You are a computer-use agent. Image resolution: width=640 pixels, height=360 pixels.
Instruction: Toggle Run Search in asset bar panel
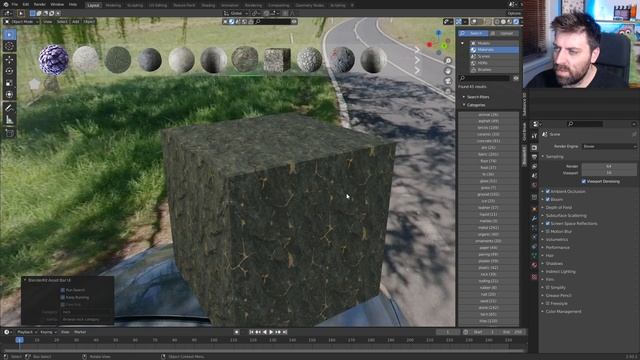click(62, 290)
